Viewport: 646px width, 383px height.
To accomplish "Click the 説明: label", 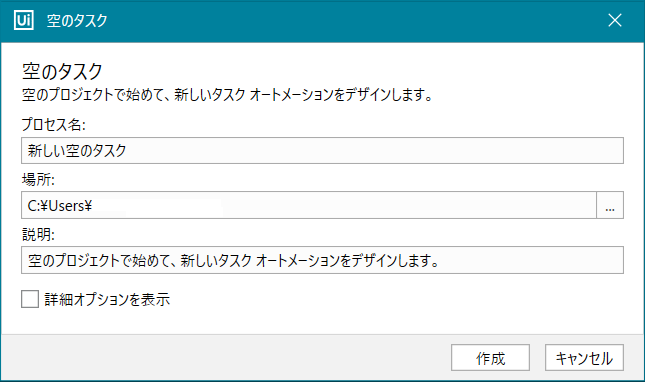I will pyautogui.click(x=38, y=234).
